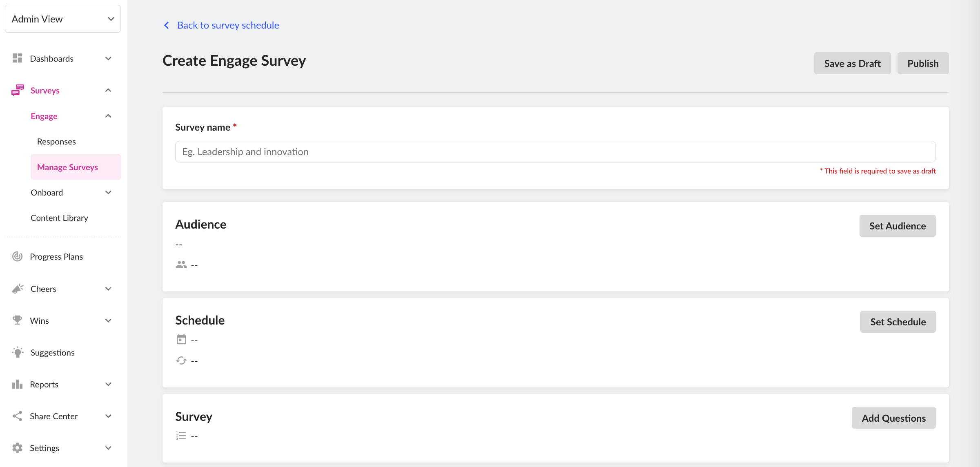This screenshot has height=467, width=980.
Task: Click the schedule calendar icon
Action: click(181, 340)
